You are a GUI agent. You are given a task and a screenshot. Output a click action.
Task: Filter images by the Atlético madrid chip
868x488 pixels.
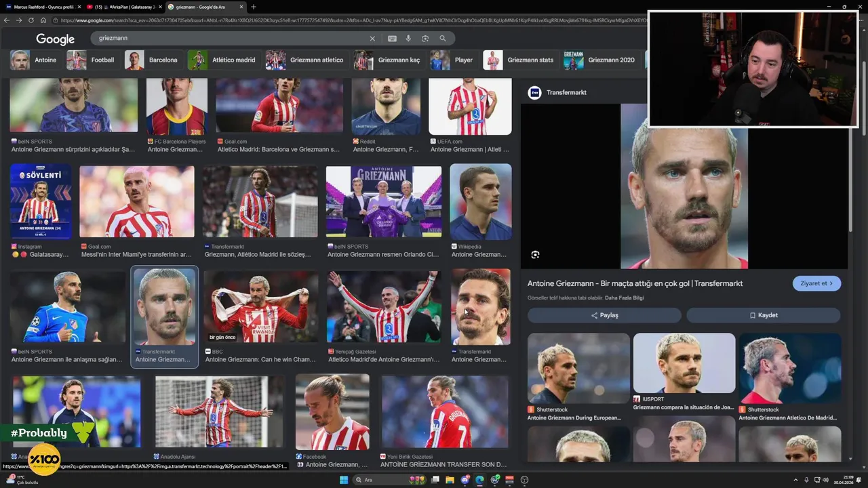coord(223,60)
